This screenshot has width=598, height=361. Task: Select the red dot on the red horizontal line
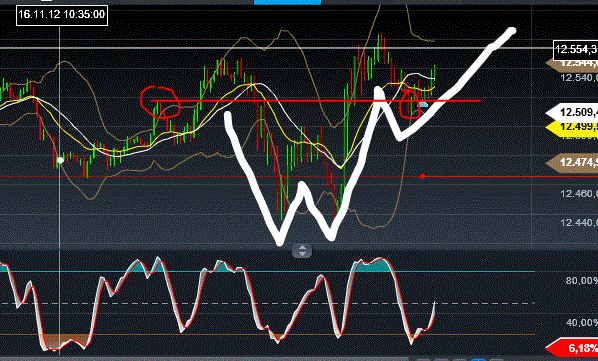click(x=422, y=176)
